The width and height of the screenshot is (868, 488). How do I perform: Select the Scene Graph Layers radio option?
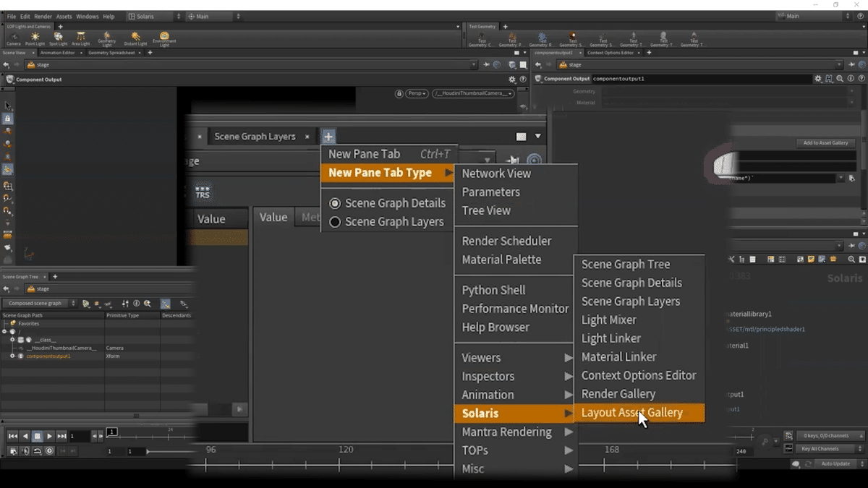[386, 222]
